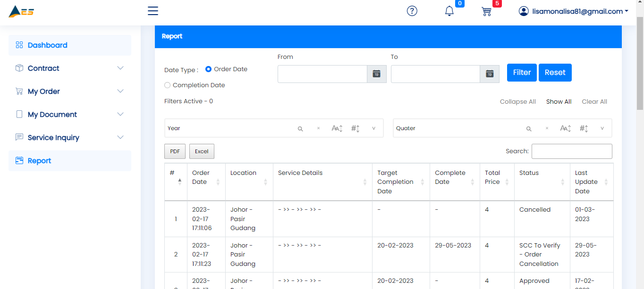Click the Collapse All link

click(x=518, y=102)
